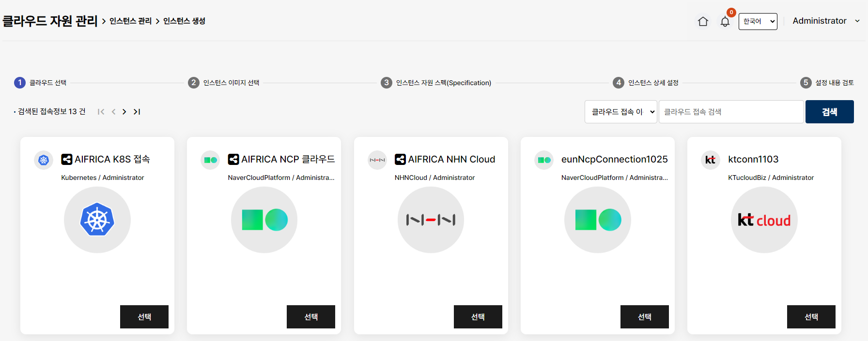
Task: Select the ktconn1103 connection
Action: 811,317
